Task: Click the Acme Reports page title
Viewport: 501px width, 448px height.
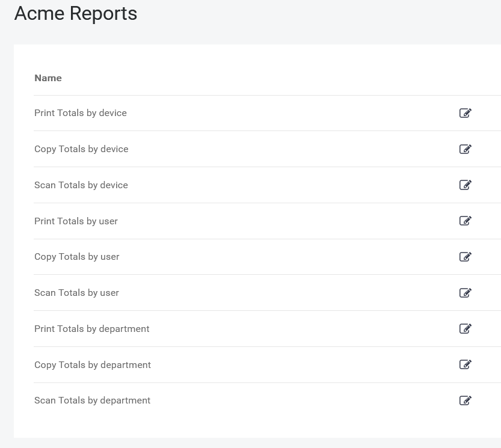Action: coord(75,13)
